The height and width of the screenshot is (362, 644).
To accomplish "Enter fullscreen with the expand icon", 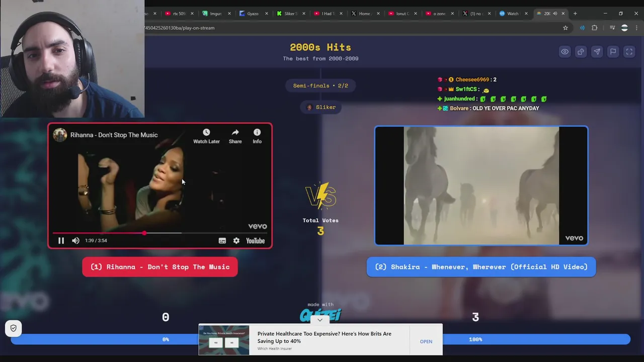I will [x=629, y=52].
